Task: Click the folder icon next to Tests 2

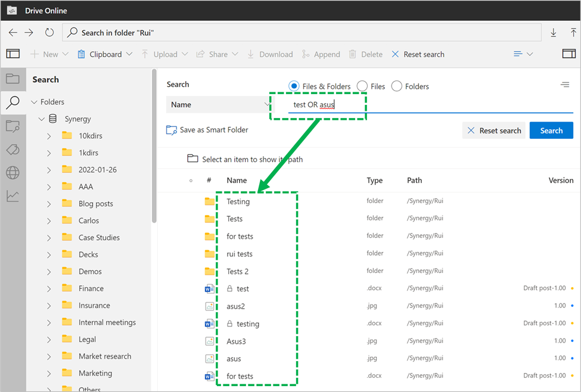Action: [209, 271]
